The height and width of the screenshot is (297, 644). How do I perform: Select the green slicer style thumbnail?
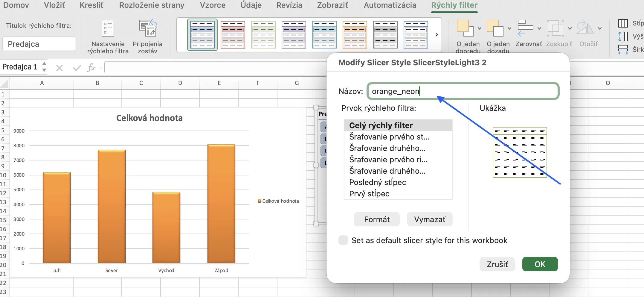(x=263, y=35)
